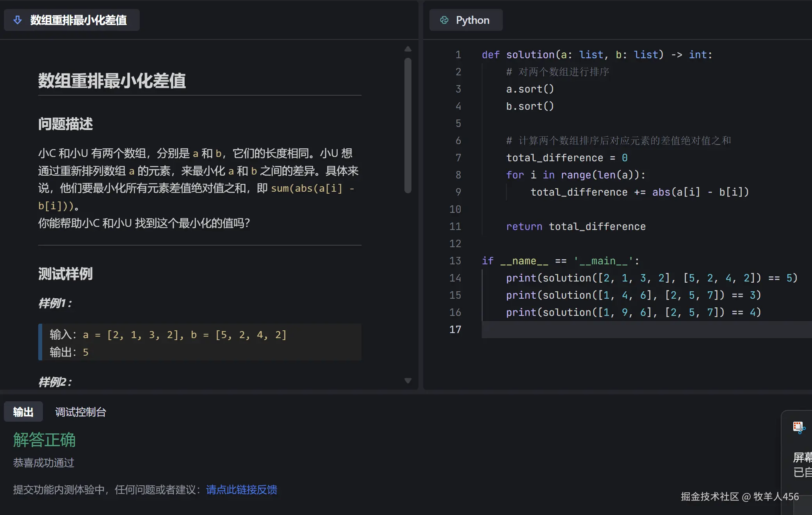Viewport: 812px width, 515px height.
Task: Click the screenshot notification text 屏幕
Action: (802, 457)
